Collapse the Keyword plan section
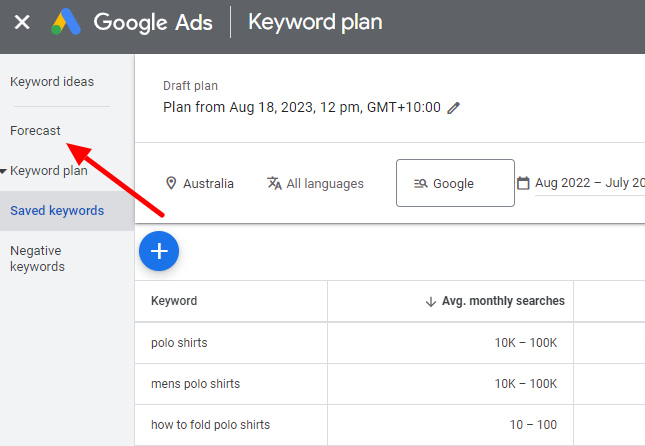Viewport: 645px width, 446px height. pyautogui.click(x=5, y=171)
